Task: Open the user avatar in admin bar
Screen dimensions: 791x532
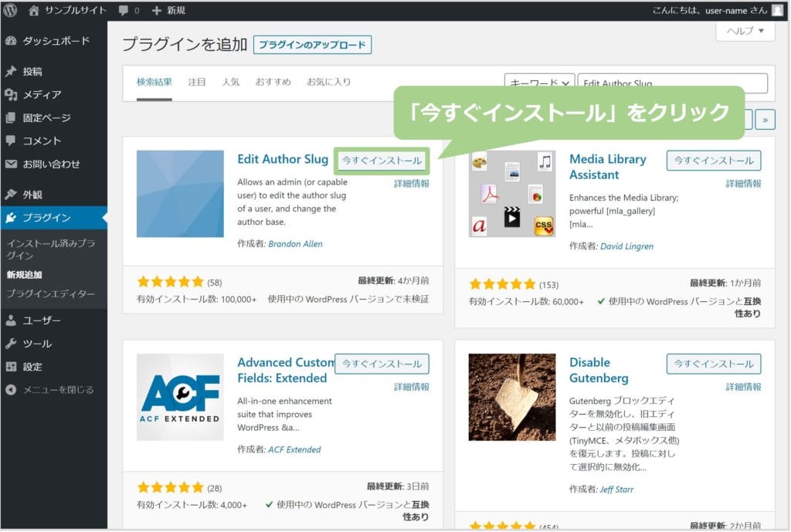Action: (777, 10)
